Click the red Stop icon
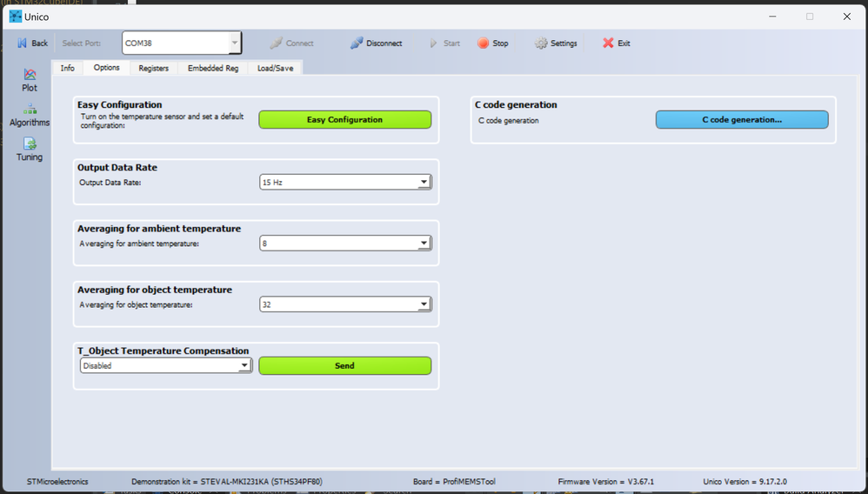The width and height of the screenshot is (868, 494). click(x=484, y=43)
